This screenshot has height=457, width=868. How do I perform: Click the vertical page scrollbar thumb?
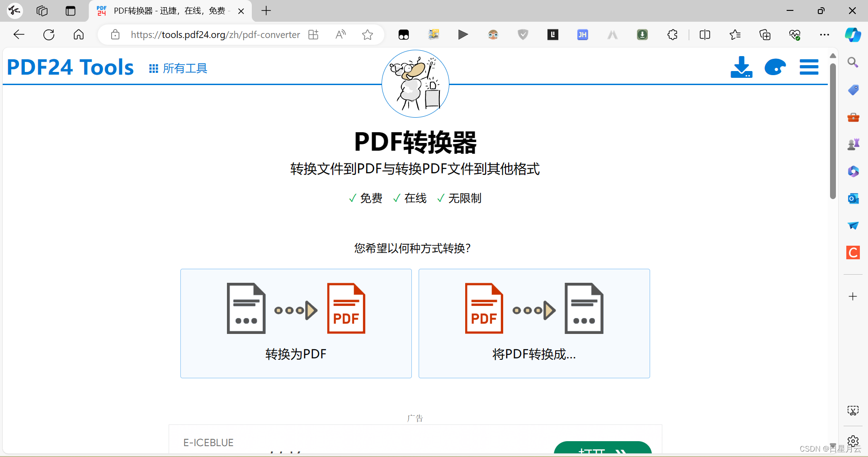pyautogui.click(x=833, y=130)
